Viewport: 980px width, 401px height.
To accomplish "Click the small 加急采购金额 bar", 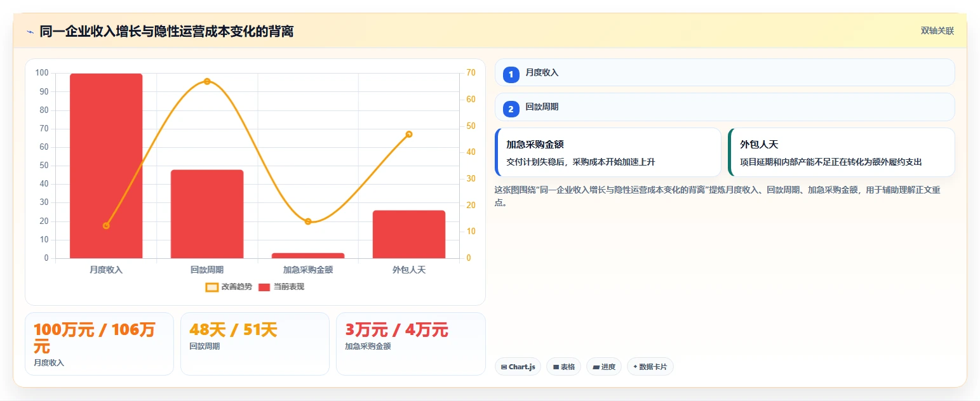I will tap(308, 256).
